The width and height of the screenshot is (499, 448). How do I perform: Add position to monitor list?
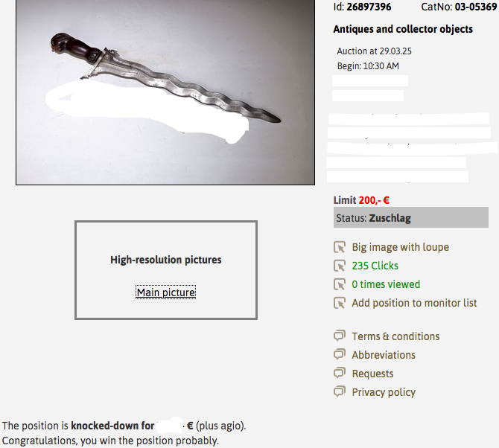[x=414, y=303]
